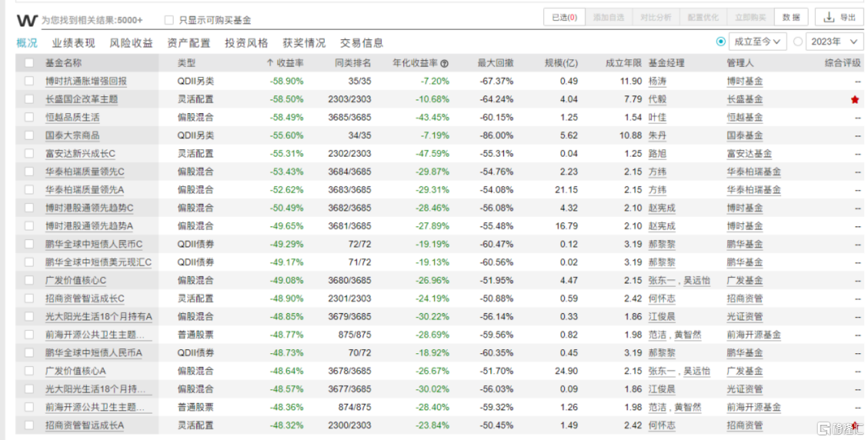
Task: Open fund 博时港股通领先趋势C
Action: click(90, 208)
